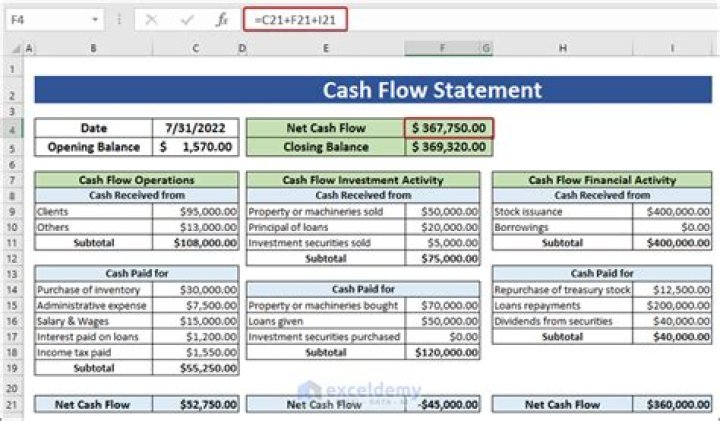Select the $200,000.00 loans repayments amount
Viewport: 720px width, 421px height.
click(672, 305)
